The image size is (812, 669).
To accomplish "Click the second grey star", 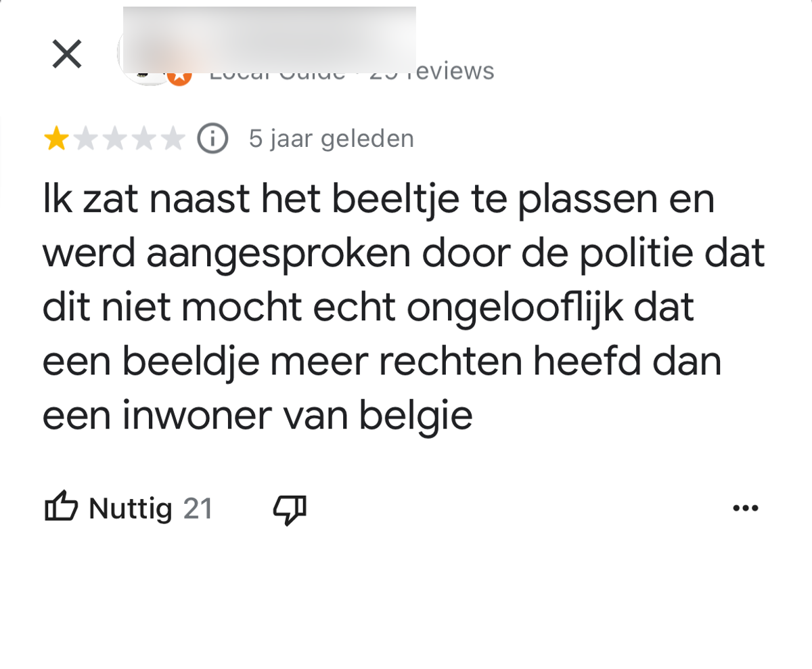I will point(85,139).
